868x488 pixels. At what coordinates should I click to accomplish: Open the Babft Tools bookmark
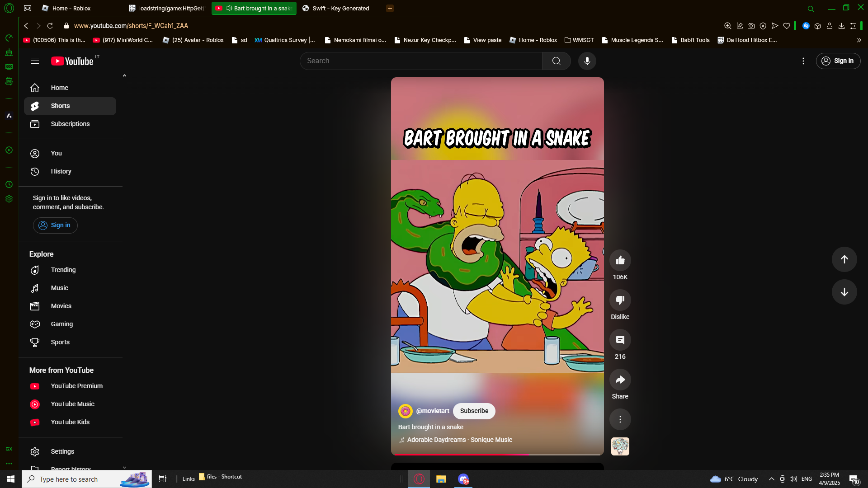691,40
